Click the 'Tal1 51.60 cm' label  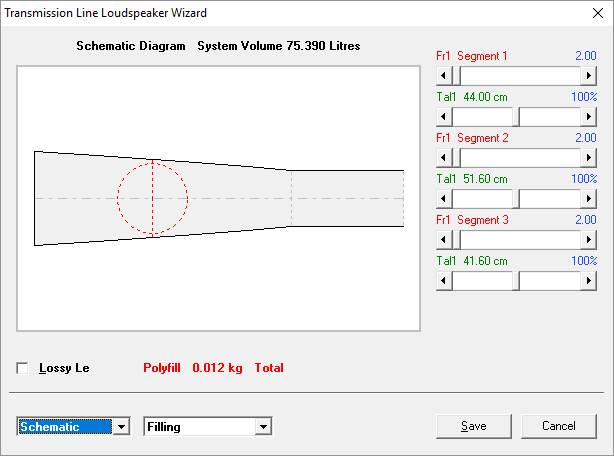(472, 179)
